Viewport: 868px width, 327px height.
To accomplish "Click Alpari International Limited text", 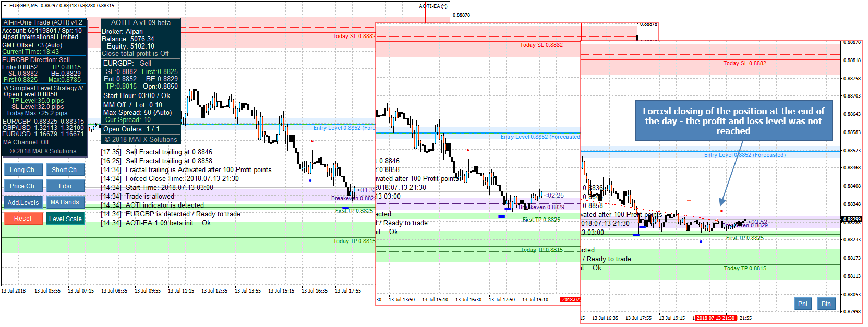I will click(40, 37).
